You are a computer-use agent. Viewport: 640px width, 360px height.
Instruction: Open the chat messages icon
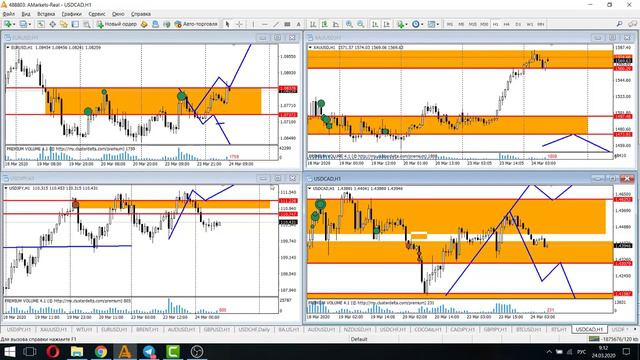[x=632, y=24]
